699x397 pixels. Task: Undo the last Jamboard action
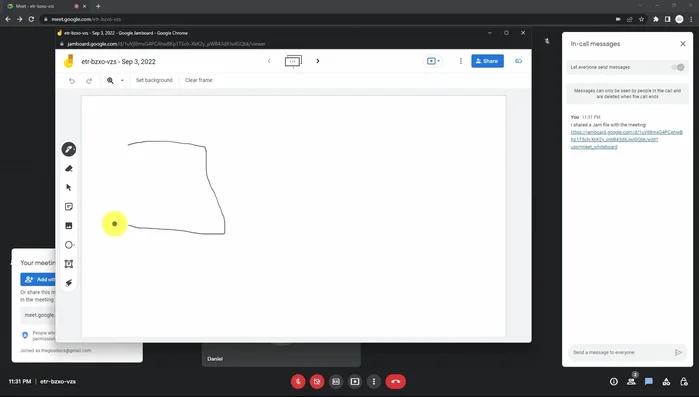pyautogui.click(x=72, y=81)
